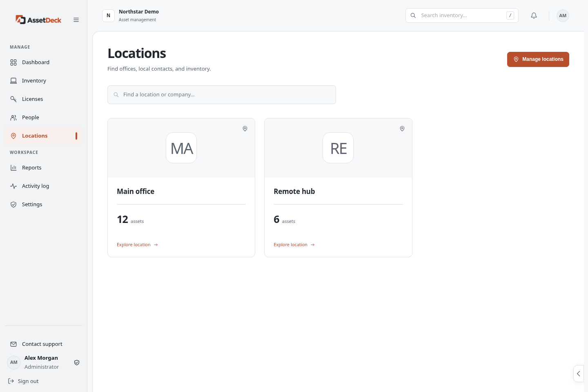Screen dimensions: 588x392
Task: Click the map pin on Remote hub card
Action: [402, 129]
